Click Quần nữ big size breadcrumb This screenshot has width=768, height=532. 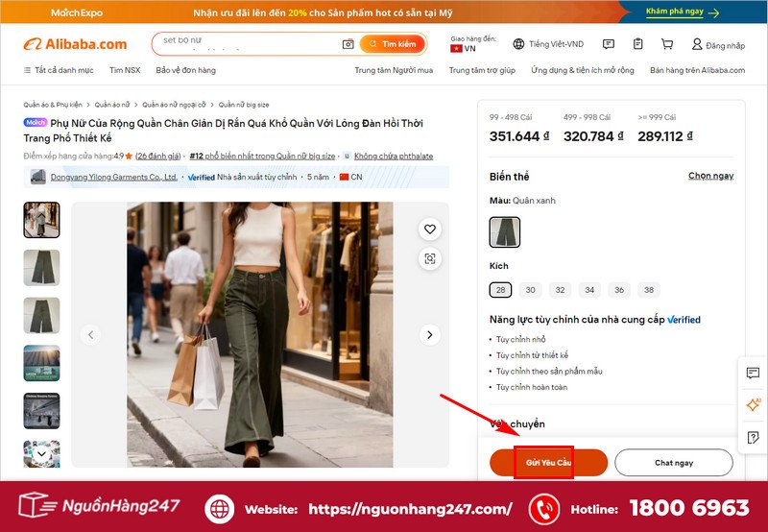pyautogui.click(x=244, y=105)
